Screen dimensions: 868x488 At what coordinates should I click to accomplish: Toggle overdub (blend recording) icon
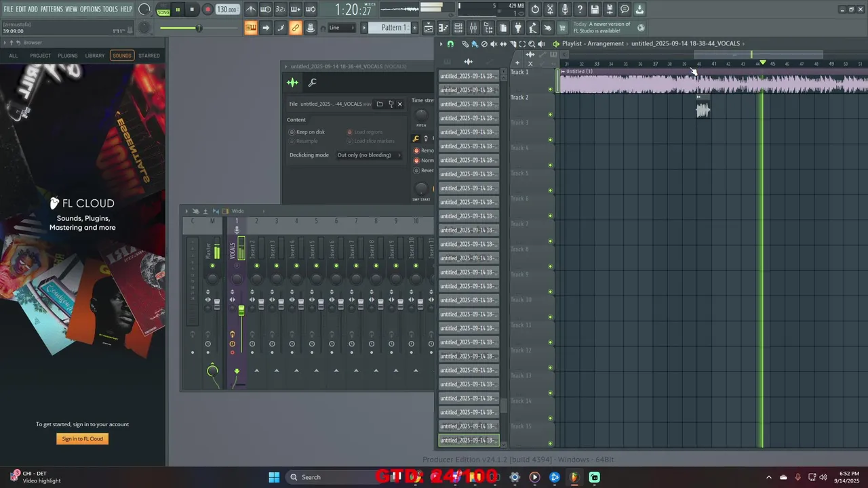[296, 9]
